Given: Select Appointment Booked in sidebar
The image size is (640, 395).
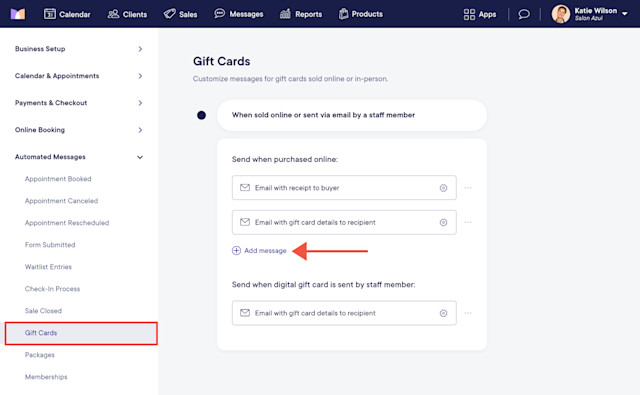Looking at the screenshot, I should point(58,179).
